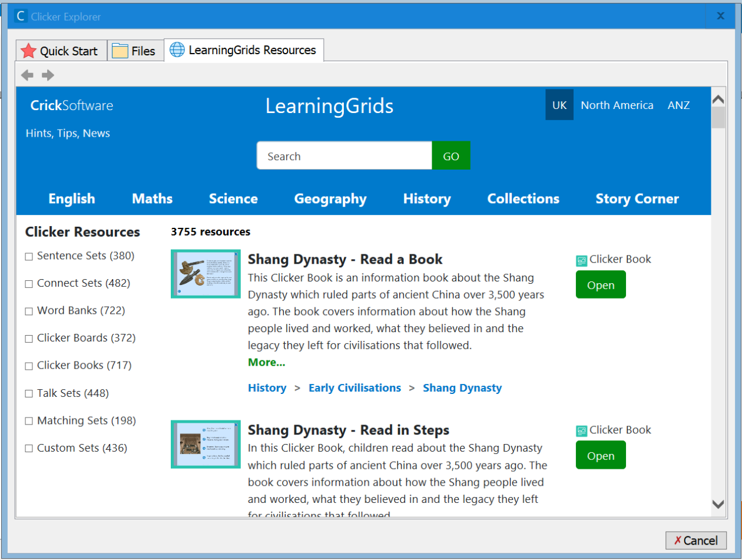The height and width of the screenshot is (560, 742).
Task: Click Clicker Book icon beside Read in Steps
Action: pyautogui.click(x=582, y=431)
